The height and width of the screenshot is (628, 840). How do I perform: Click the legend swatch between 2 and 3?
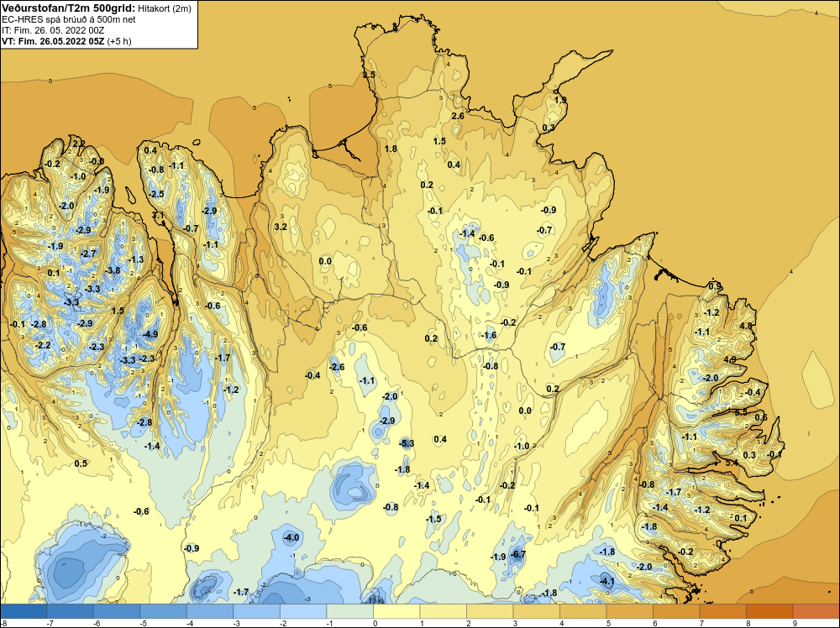(490, 611)
